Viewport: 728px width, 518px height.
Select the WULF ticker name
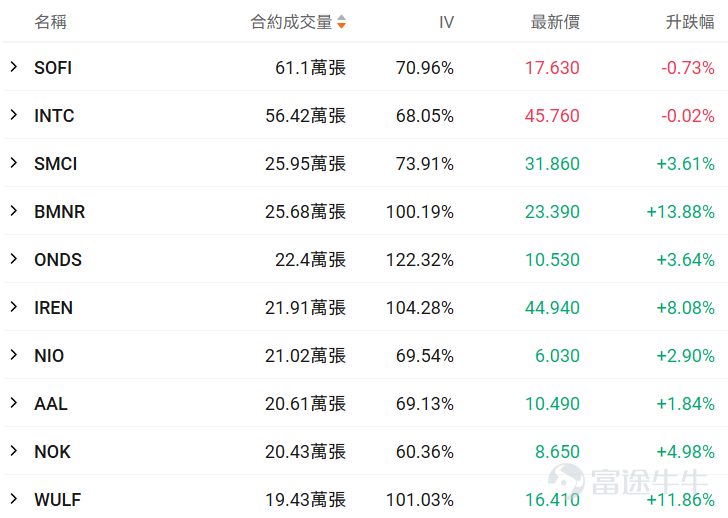[58, 500]
